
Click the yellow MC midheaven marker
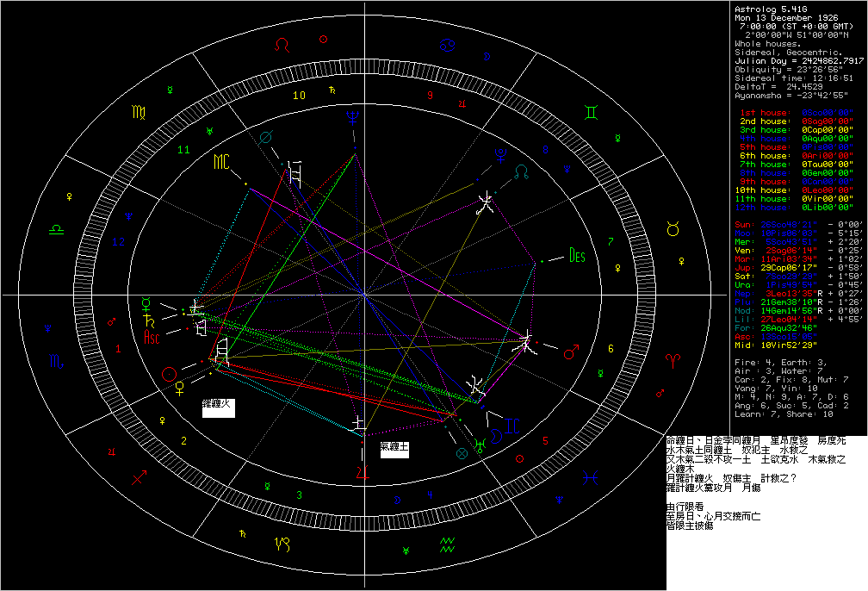point(223,161)
